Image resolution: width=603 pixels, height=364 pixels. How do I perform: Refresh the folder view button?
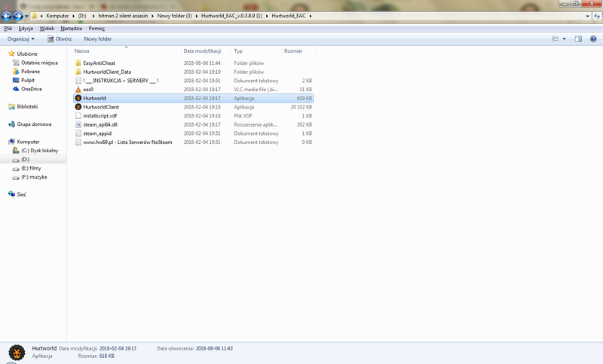597,16
